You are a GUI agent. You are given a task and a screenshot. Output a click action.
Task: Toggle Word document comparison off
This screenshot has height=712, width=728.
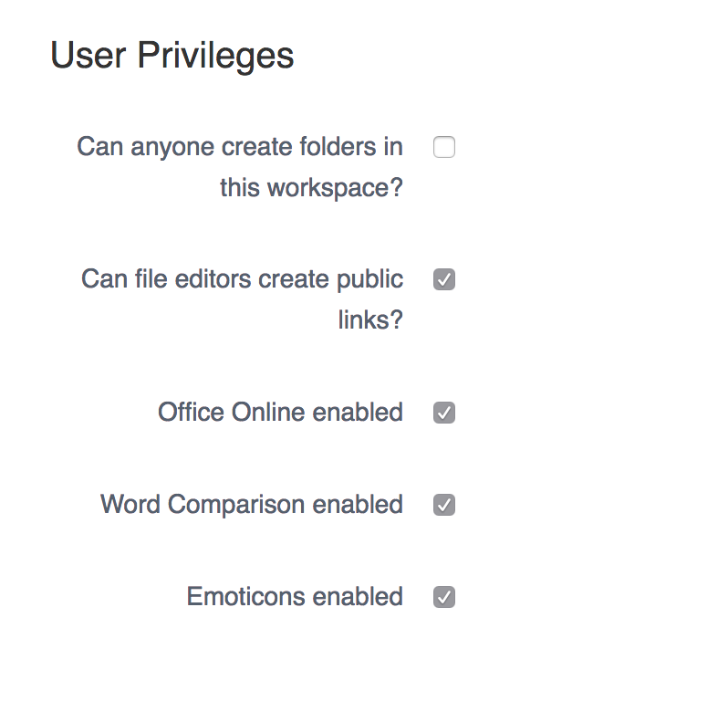(444, 505)
